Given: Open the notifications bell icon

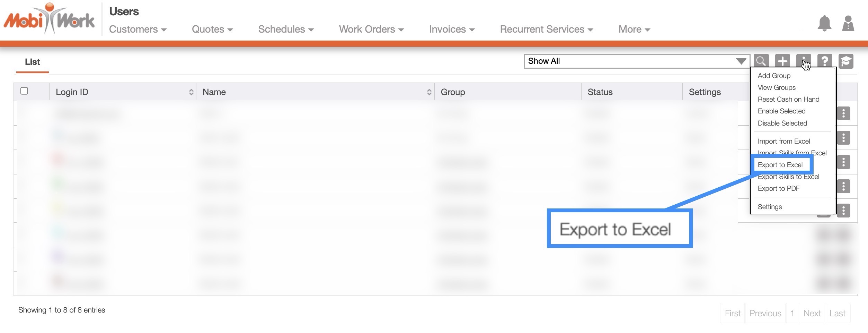Looking at the screenshot, I should 824,24.
